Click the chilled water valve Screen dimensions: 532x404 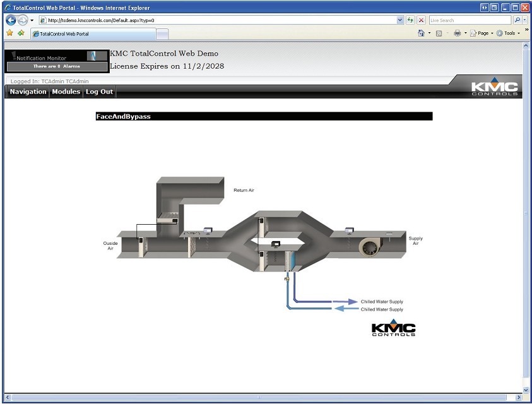click(287, 279)
